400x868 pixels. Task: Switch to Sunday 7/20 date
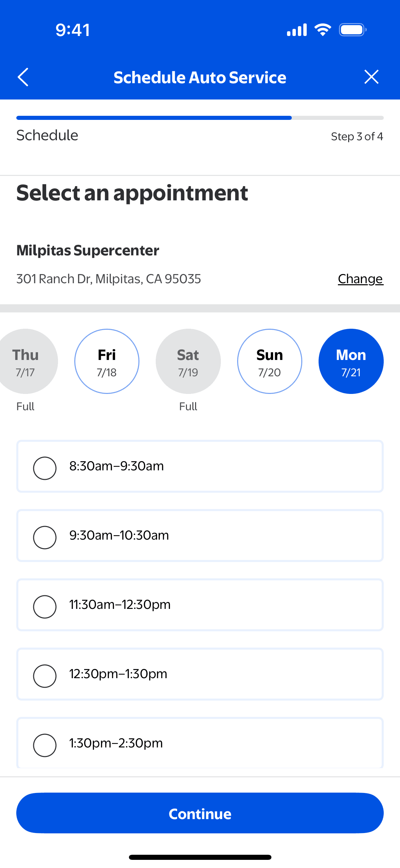pyautogui.click(x=270, y=361)
